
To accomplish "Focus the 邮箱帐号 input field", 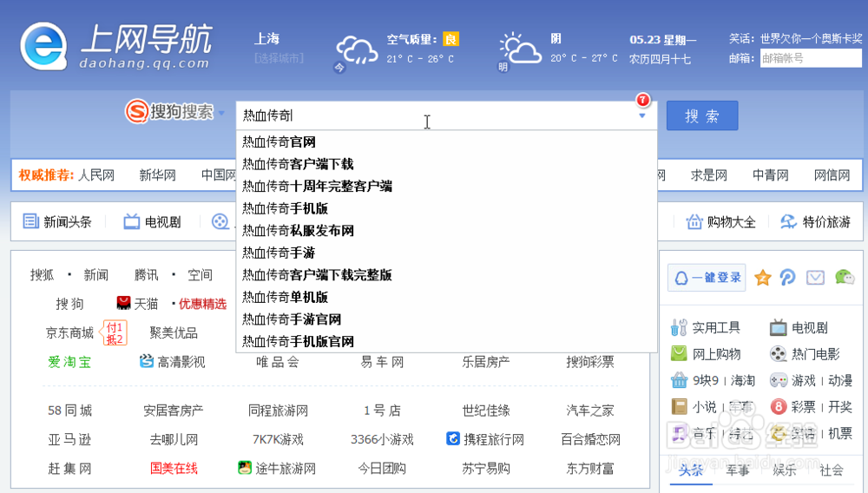I will pyautogui.click(x=811, y=58).
